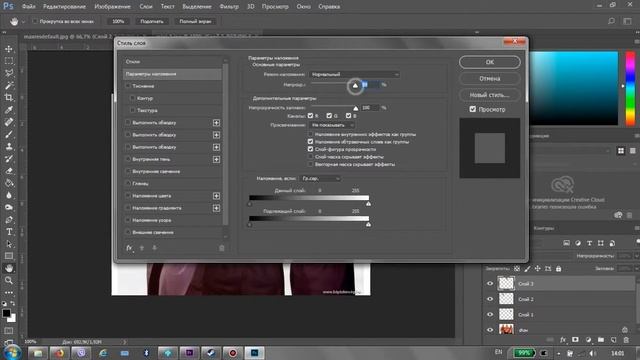Open the Изображение menu
640x360 pixels.
click(112, 7)
